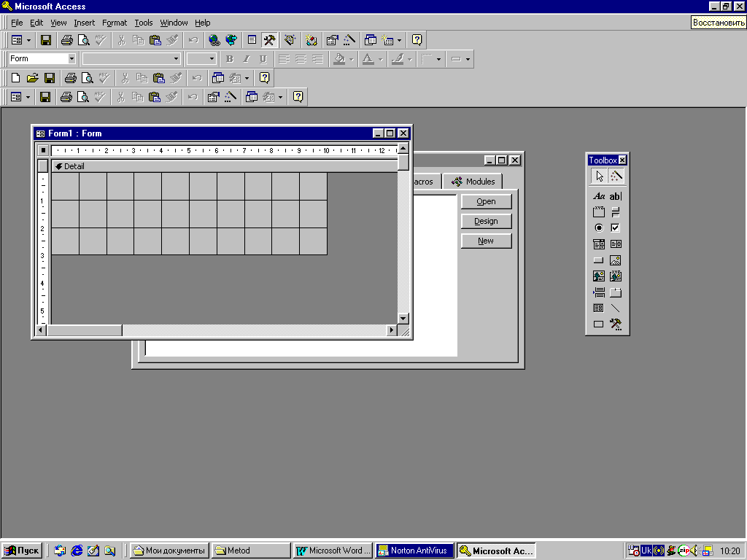Open the Web Toolbar icon

(x=231, y=40)
